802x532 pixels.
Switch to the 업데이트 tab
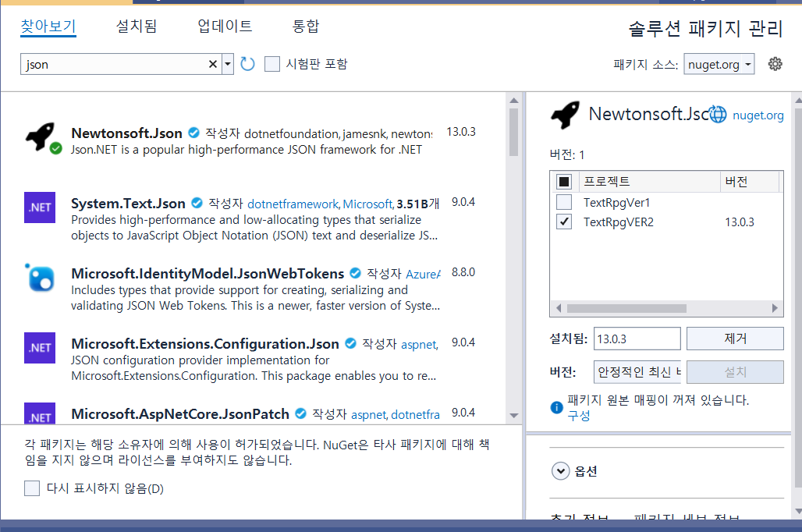pyautogui.click(x=225, y=26)
